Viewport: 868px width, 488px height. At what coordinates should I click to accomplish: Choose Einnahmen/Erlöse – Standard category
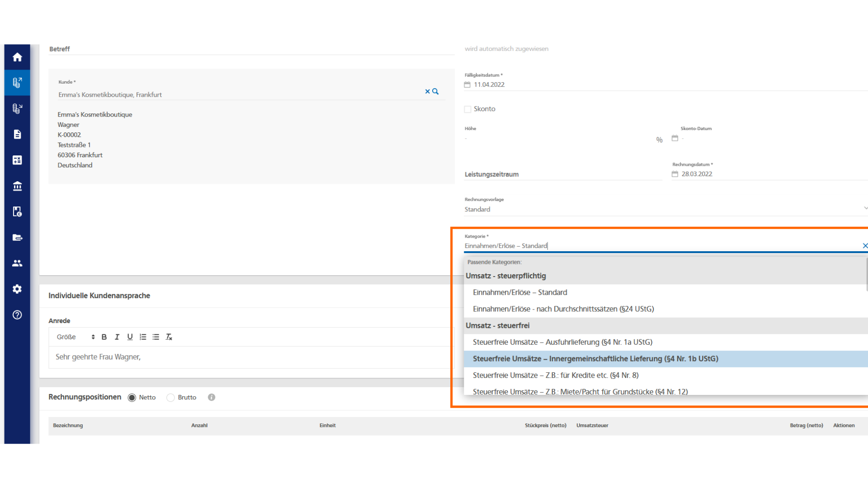pos(666,292)
